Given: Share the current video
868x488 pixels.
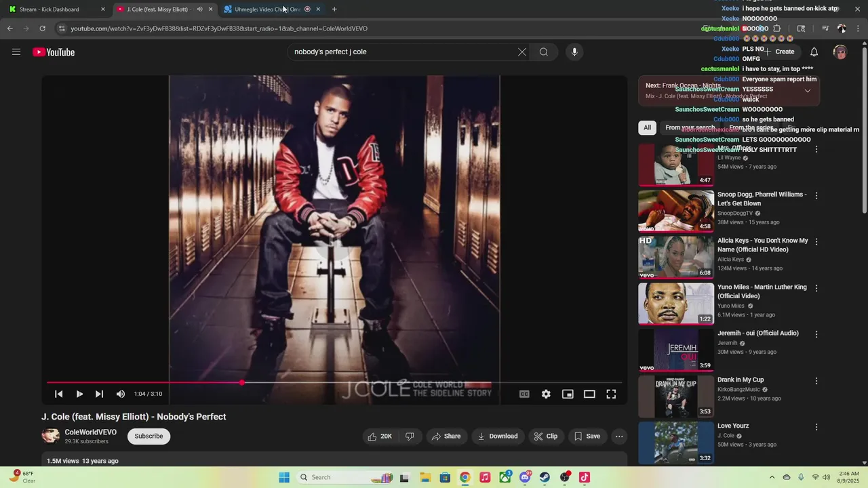Looking at the screenshot, I should pos(446,436).
